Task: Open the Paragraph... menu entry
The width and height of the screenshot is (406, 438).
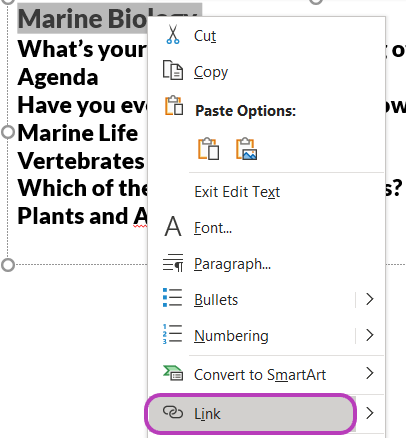Action: point(232,265)
